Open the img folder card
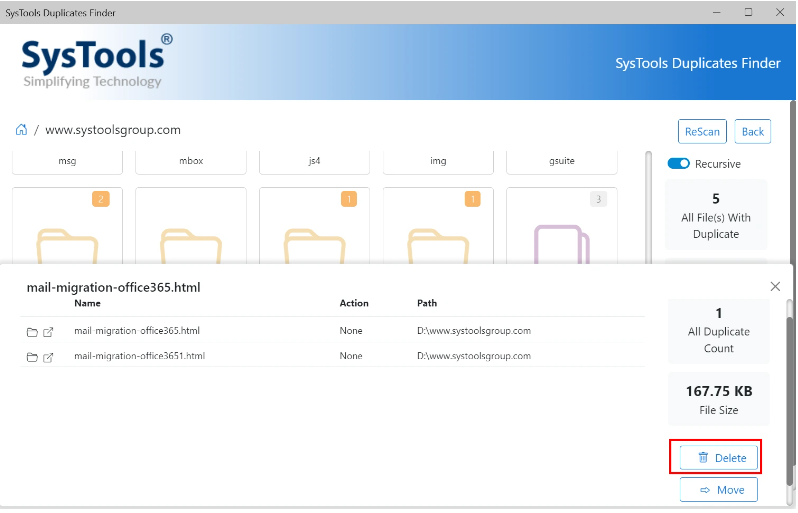The width and height of the screenshot is (798, 513). coord(438,162)
